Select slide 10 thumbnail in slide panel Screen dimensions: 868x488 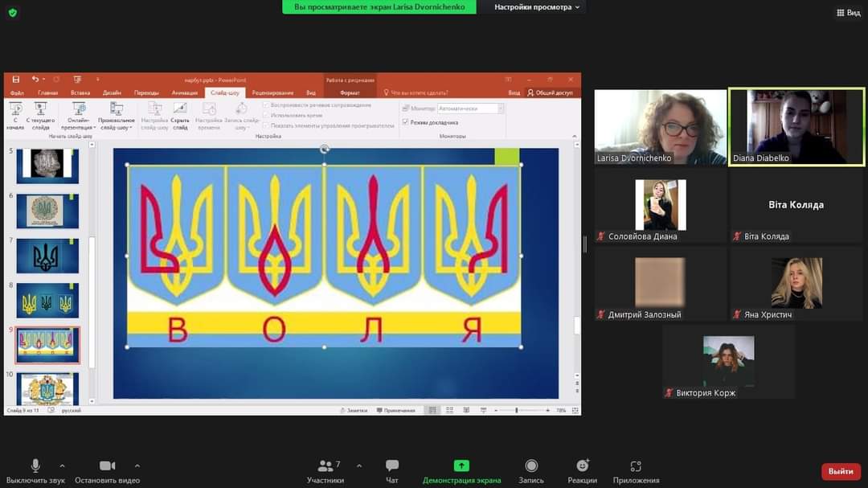47,389
